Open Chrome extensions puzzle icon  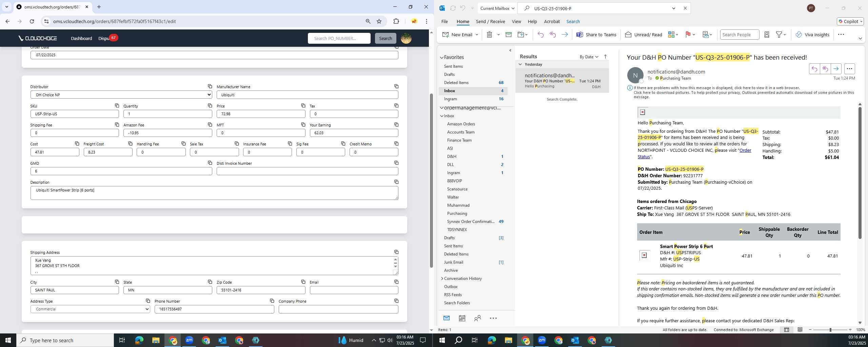[396, 21]
